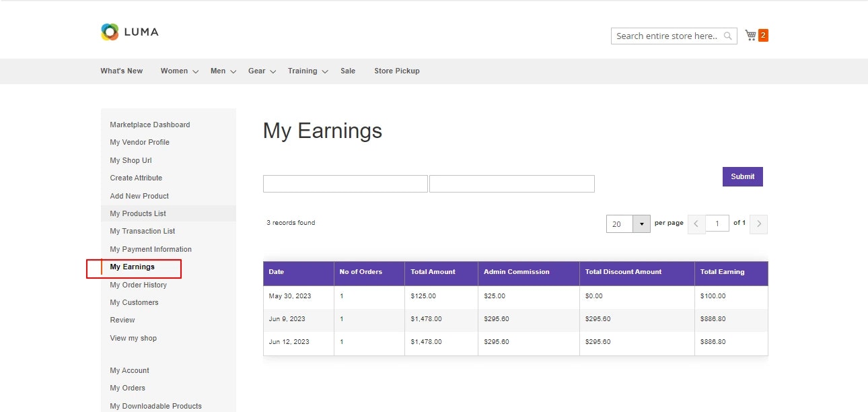Open My Products List link
Screen dimensions: 868x412
pyautogui.click(x=138, y=213)
